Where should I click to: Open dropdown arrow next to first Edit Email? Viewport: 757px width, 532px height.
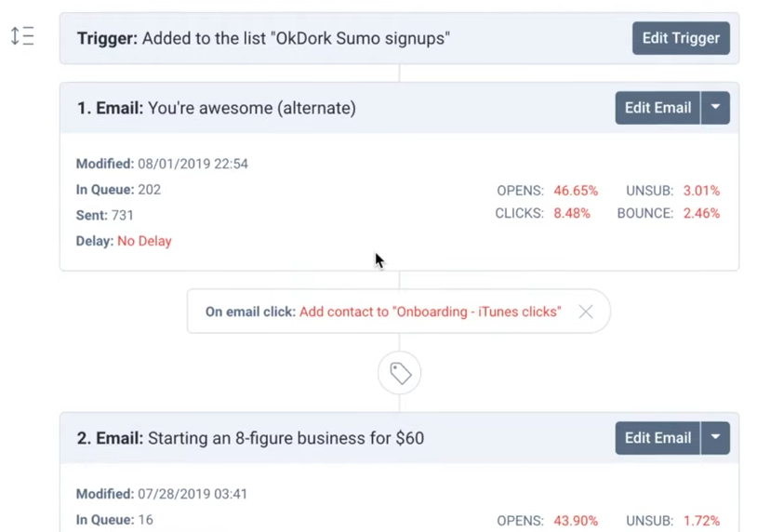click(715, 108)
